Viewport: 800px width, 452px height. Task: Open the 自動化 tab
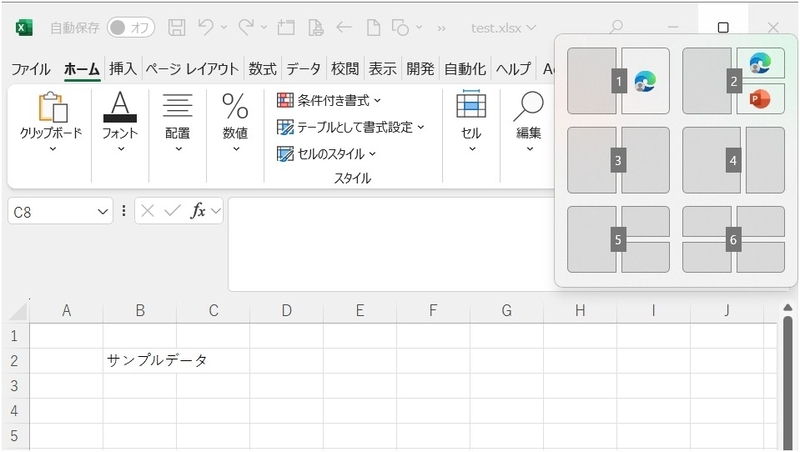[x=465, y=69]
